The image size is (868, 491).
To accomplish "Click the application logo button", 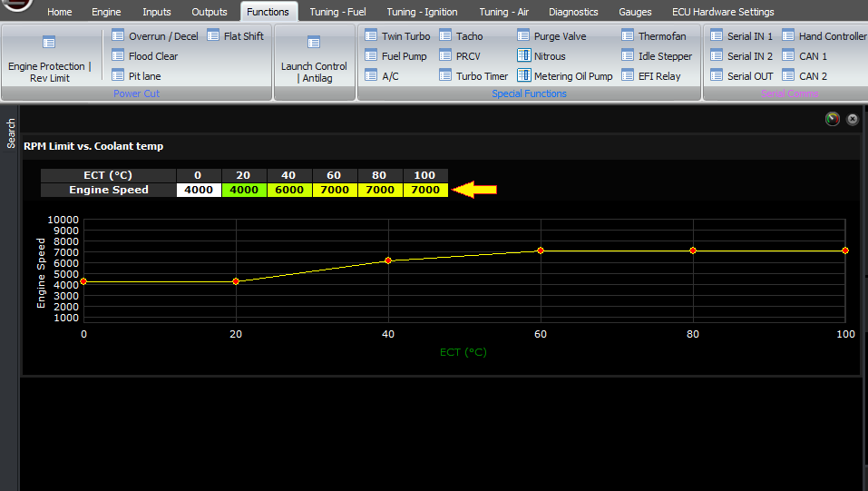I will [16, 5].
